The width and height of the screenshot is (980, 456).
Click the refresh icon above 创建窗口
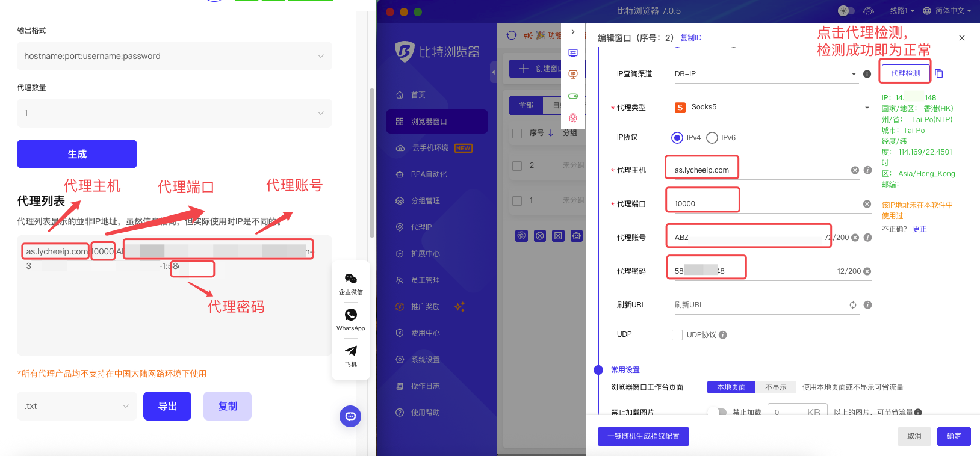(512, 35)
